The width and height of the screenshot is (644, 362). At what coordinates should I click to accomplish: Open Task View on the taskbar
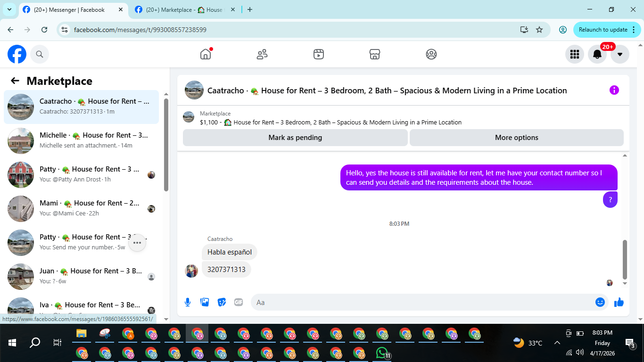(x=58, y=343)
